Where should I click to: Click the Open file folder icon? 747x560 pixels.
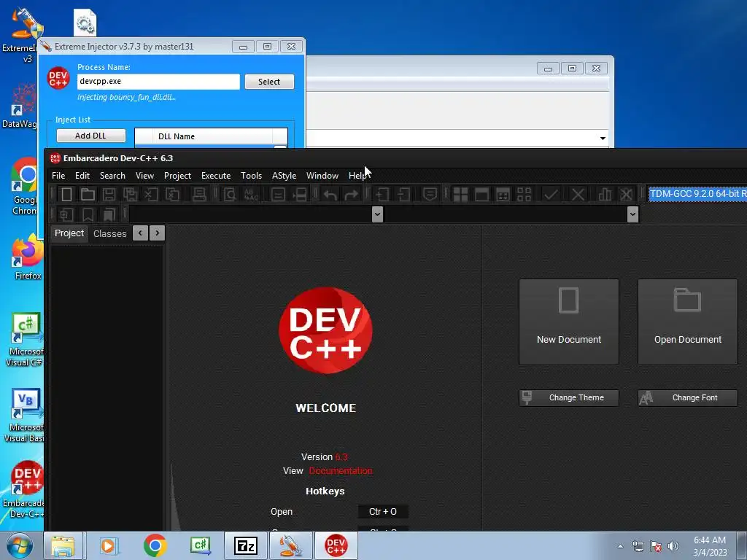pyautogui.click(x=88, y=194)
